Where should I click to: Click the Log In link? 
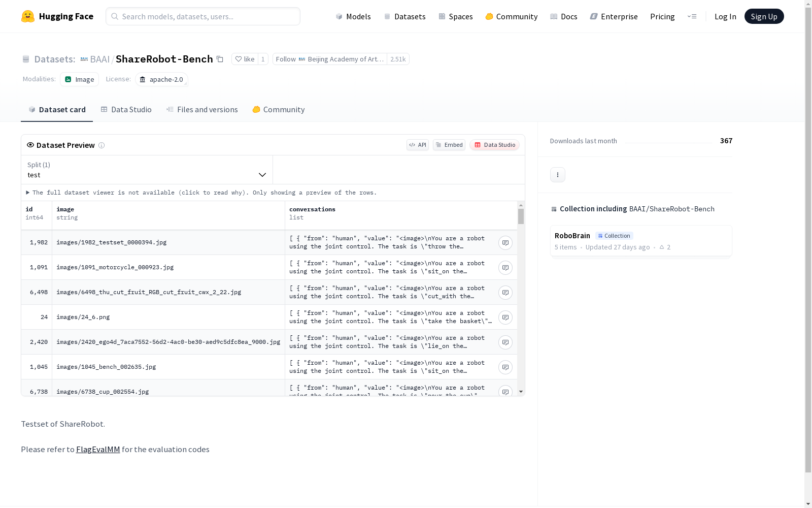tap(725, 16)
